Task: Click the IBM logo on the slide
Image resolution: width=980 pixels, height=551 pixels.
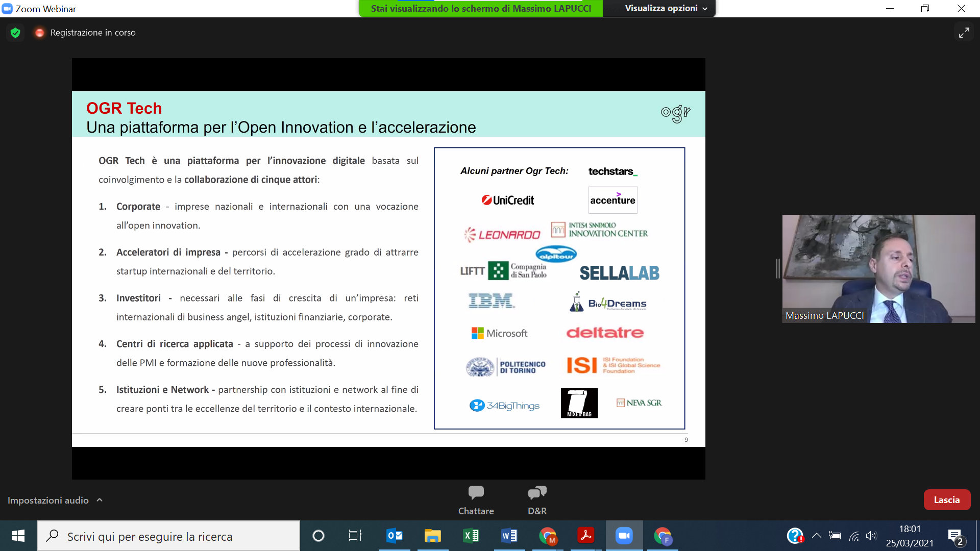Action: click(491, 301)
